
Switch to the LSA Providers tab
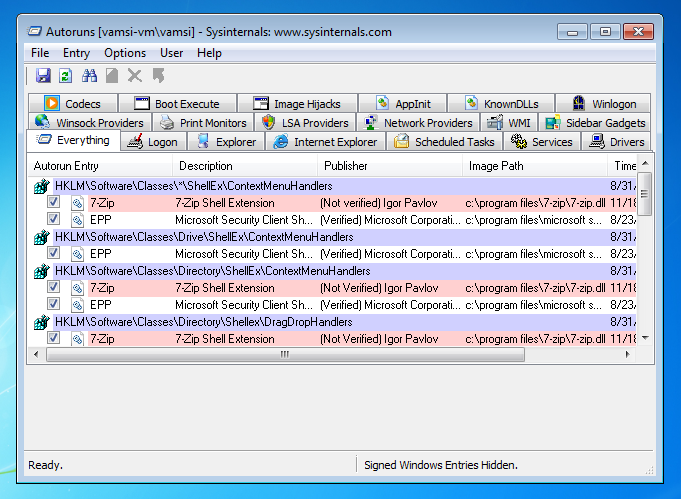(x=305, y=122)
